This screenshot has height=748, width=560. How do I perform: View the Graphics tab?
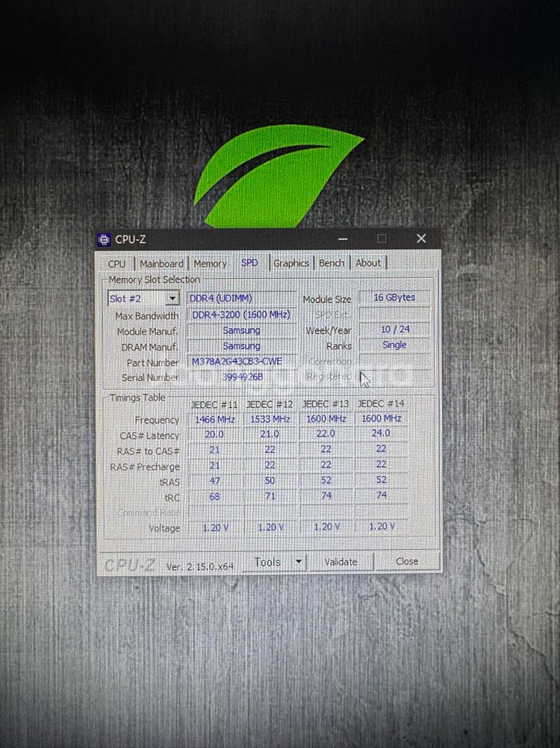coord(290,263)
